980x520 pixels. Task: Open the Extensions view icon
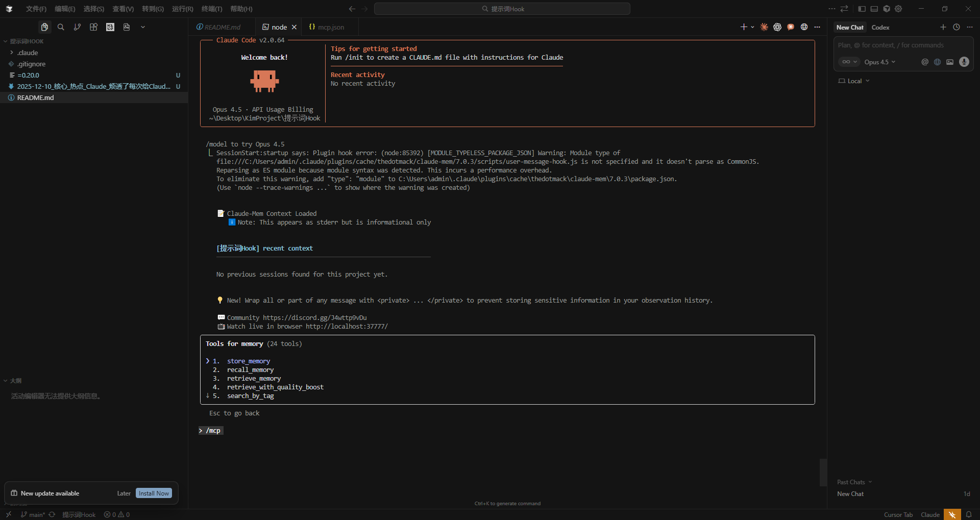(x=93, y=27)
